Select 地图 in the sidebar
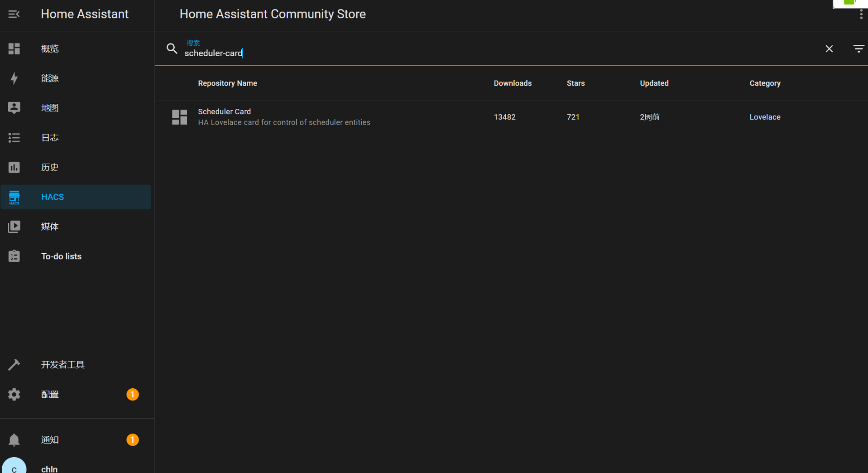This screenshot has height=473, width=868. click(76, 108)
